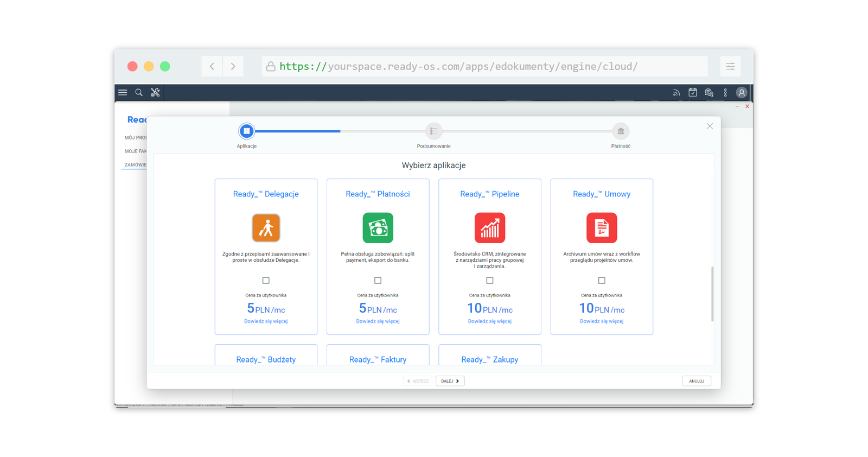868x457 pixels.
Task: Click the Podsumowanie step icon
Action: coord(433,131)
